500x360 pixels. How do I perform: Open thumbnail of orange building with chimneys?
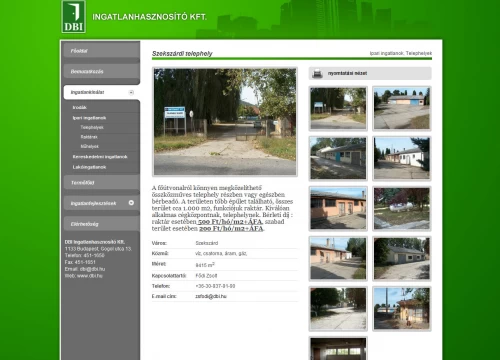click(x=338, y=258)
